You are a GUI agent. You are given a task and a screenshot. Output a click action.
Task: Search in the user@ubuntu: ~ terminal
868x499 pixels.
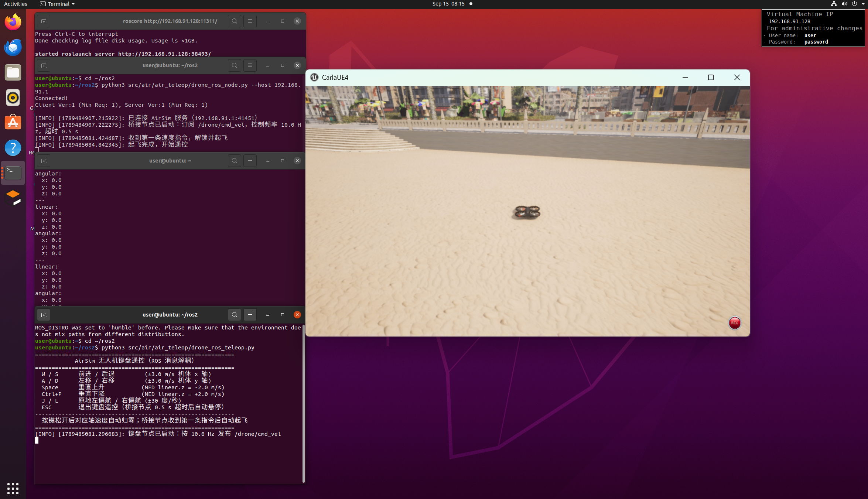click(x=235, y=161)
